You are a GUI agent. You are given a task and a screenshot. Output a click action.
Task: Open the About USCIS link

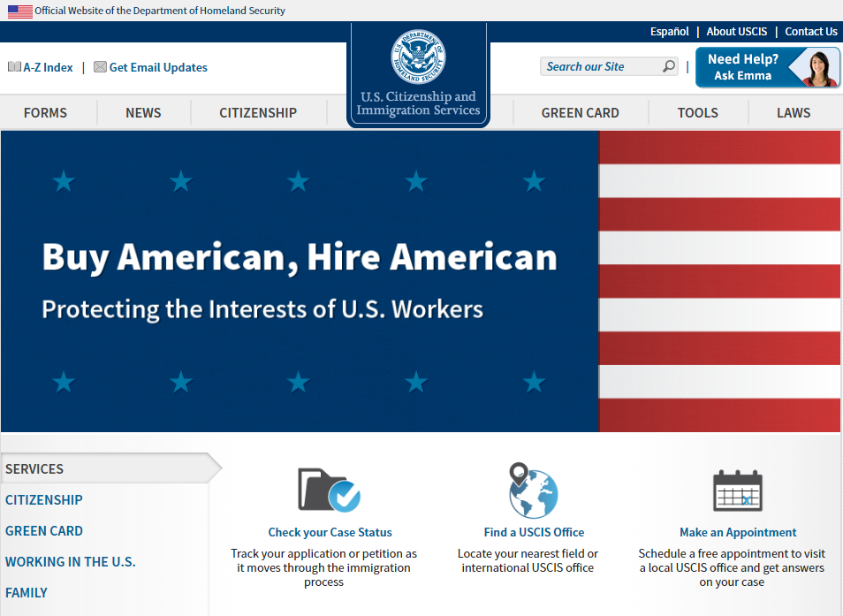click(737, 32)
